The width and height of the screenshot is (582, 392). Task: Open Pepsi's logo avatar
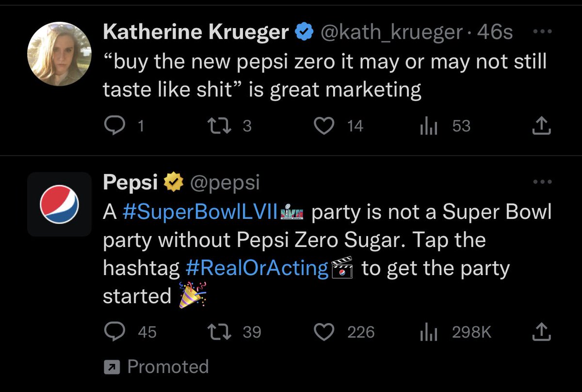pyautogui.click(x=60, y=204)
